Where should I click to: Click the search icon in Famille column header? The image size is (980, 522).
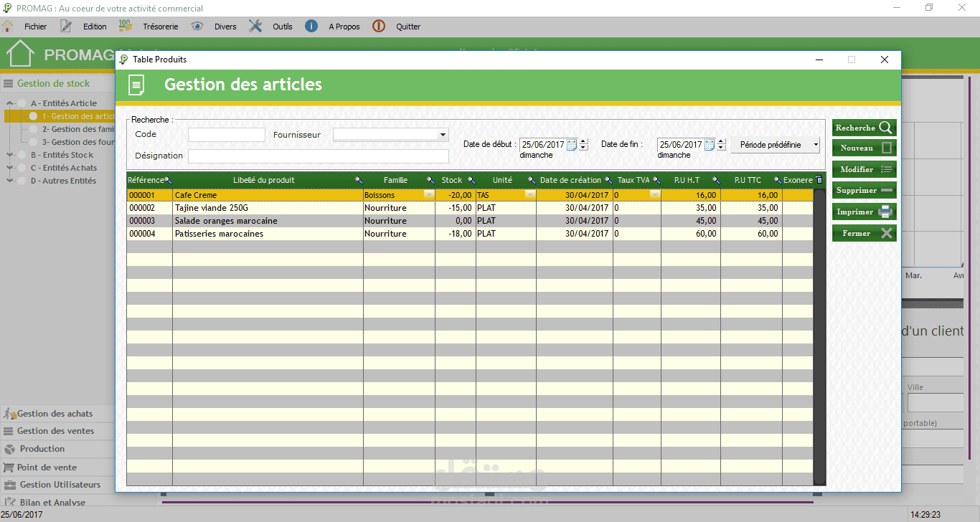(x=430, y=180)
